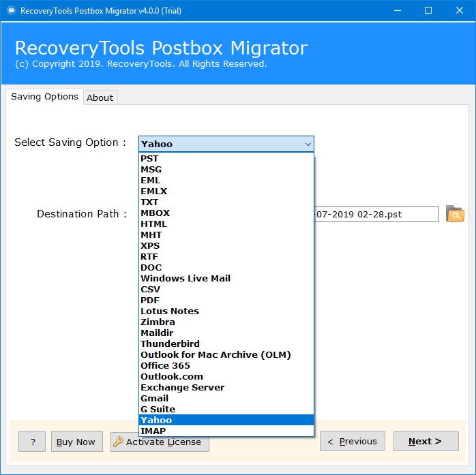Viewport: 476px width, 475px height.
Task: Collapse the Select Saving Option combo box
Action: click(226, 144)
